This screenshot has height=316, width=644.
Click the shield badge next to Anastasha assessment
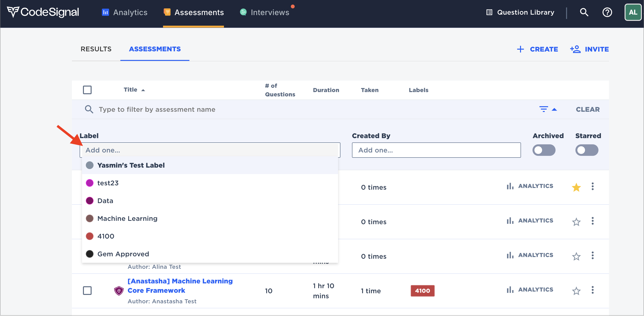(119, 290)
